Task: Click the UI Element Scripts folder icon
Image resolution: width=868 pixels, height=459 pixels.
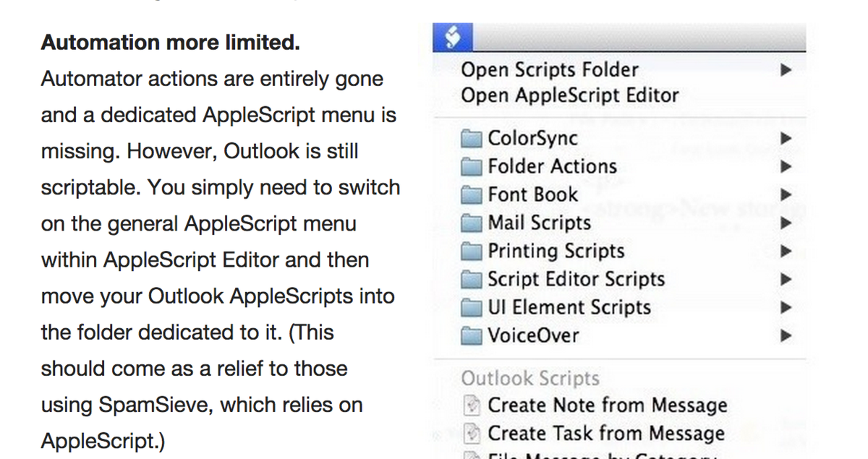Action: click(472, 308)
